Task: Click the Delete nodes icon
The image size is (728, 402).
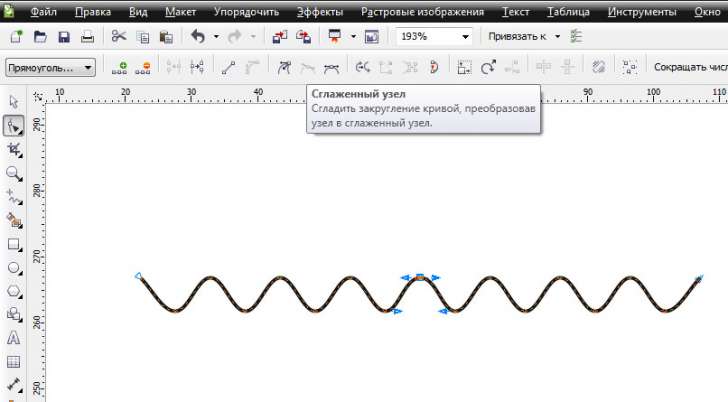Action: pos(143,68)
